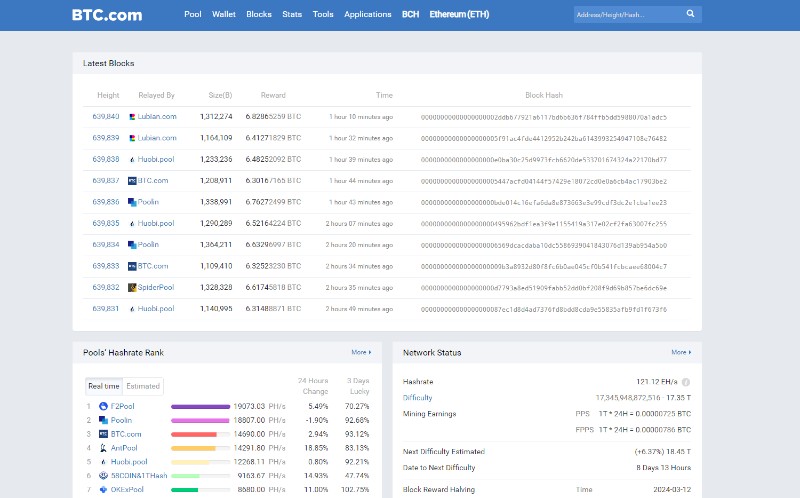Click OKExPool green hashrate bar
Screen dimensions: 800x498
pos(185,490)
